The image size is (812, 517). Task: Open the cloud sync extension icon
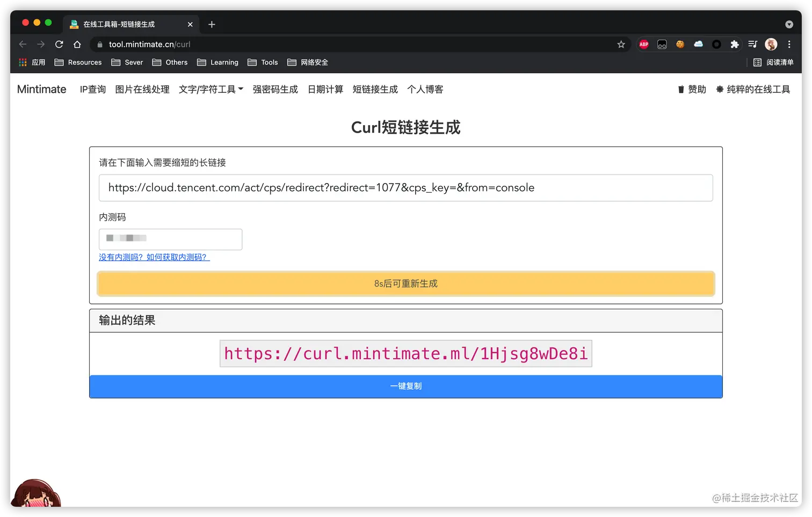tap(698, 44)
